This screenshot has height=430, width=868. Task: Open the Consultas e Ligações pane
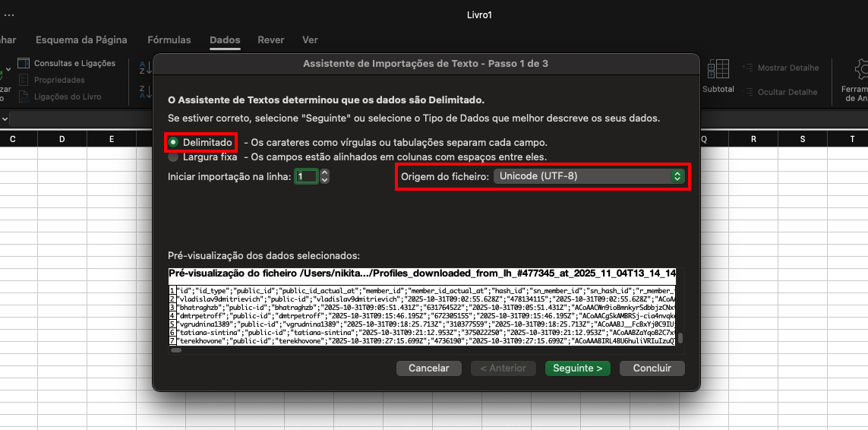(24, 63)
